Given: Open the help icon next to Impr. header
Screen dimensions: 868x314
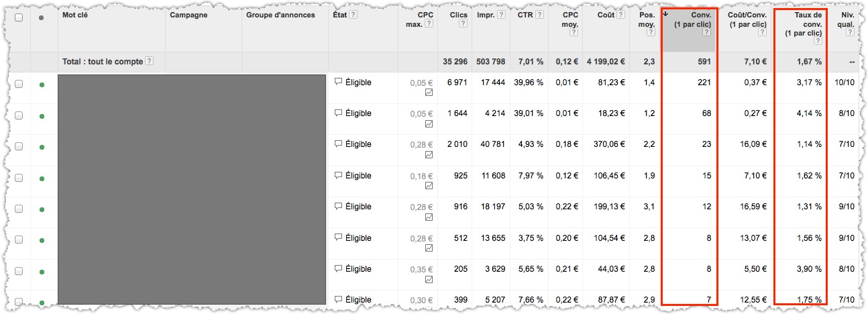Looking at the screenshot, I should click(x=501, y=15).
